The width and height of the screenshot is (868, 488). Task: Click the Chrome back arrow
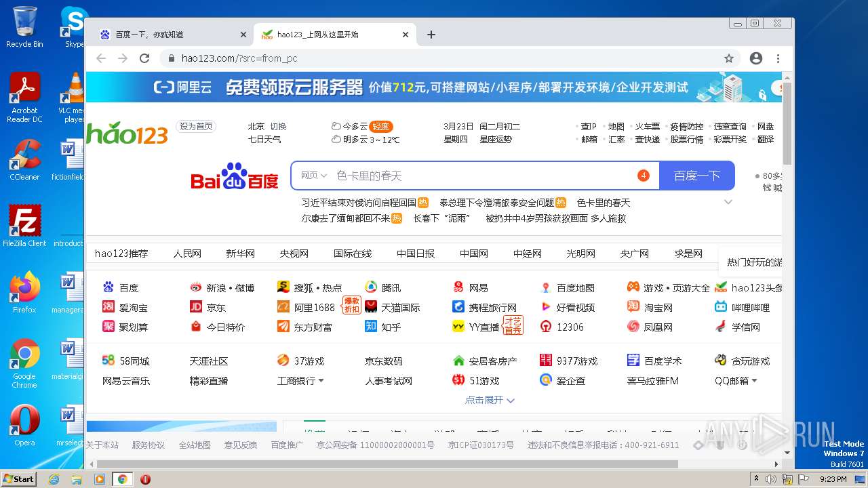click(x=101, y=58)
